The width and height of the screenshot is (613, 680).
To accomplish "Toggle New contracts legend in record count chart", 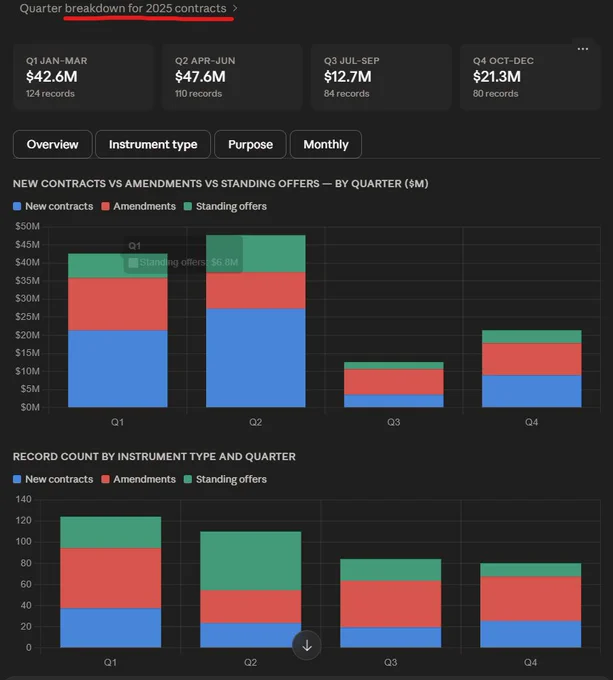I will [53, 479].
